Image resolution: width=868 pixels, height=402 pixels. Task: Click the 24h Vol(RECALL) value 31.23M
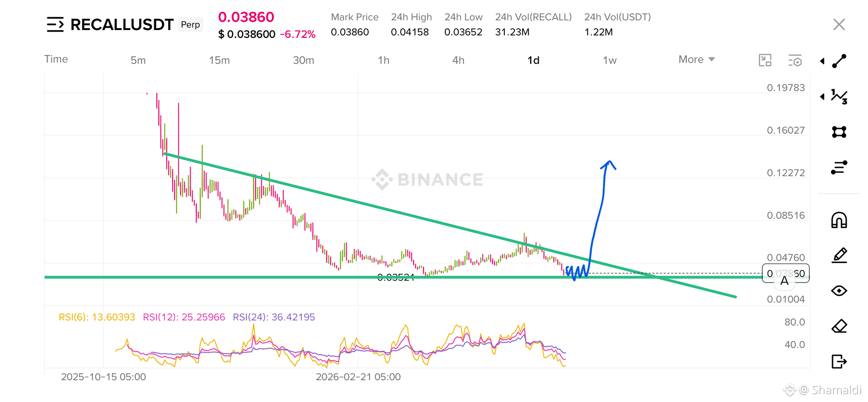(x=512, y=32)
